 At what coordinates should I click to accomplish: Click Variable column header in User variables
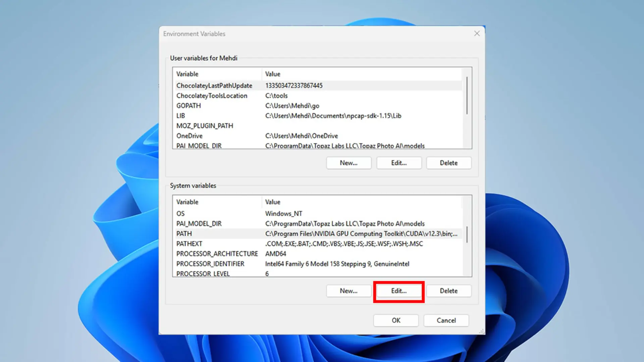(x=217, y=74)
